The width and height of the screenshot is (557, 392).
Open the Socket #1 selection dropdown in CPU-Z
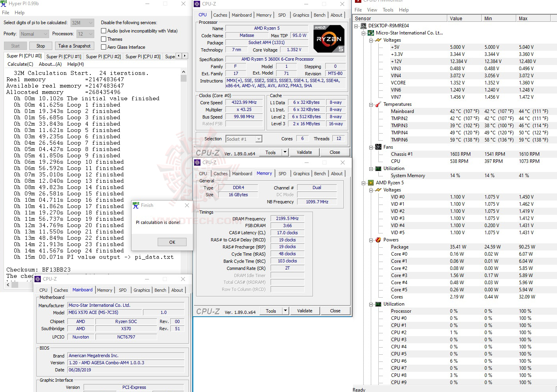tap(258, 139)
